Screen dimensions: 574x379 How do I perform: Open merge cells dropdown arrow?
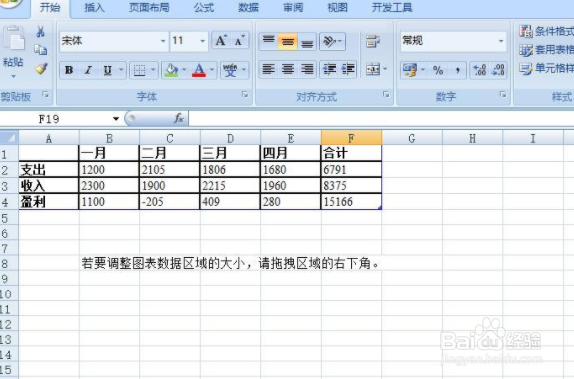pyautogui.click(x=385, y=69)
